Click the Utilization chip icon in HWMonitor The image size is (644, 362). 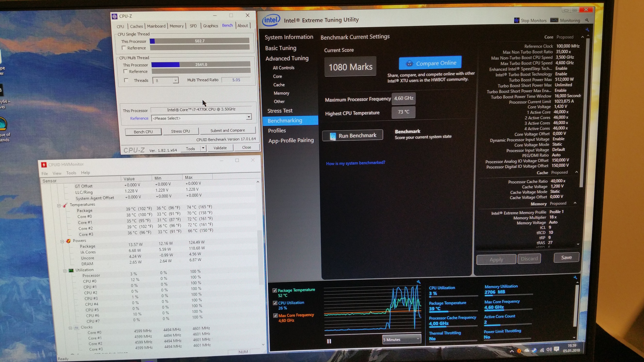pyautogui.click(x=71, y=270)
